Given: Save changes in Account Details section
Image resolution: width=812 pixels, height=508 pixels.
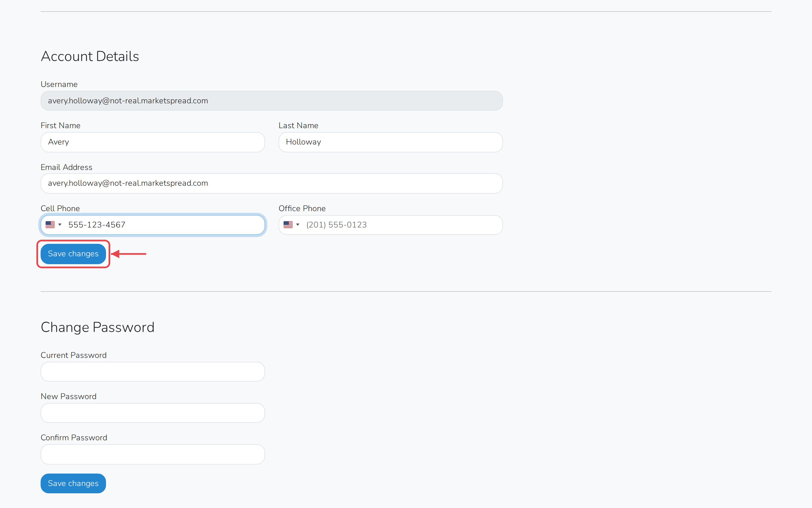Looking at the screenshot, I should [73, 254].
